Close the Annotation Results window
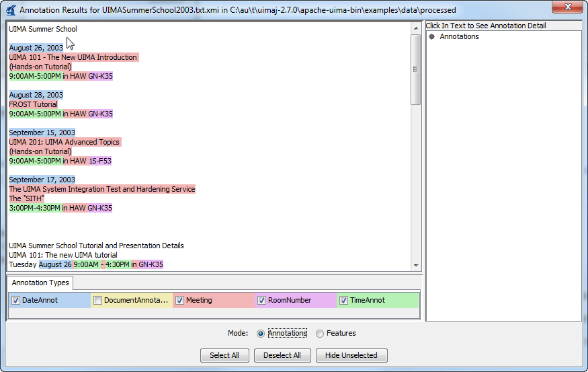 pos(568,7)
